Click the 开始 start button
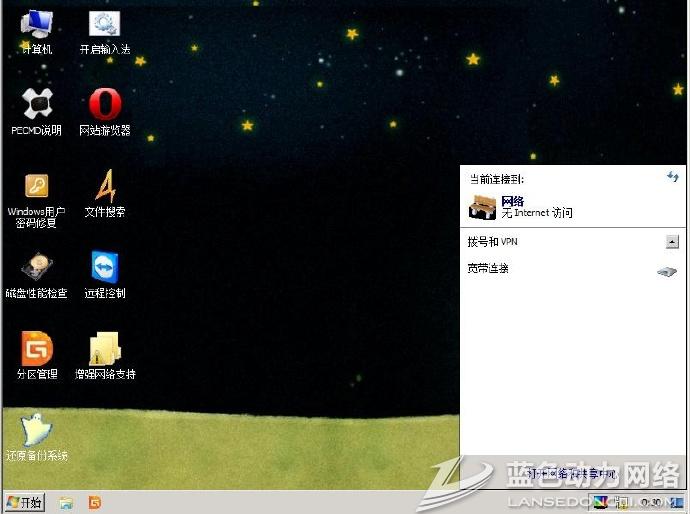 pyautogui.click(x=25, y=503)
